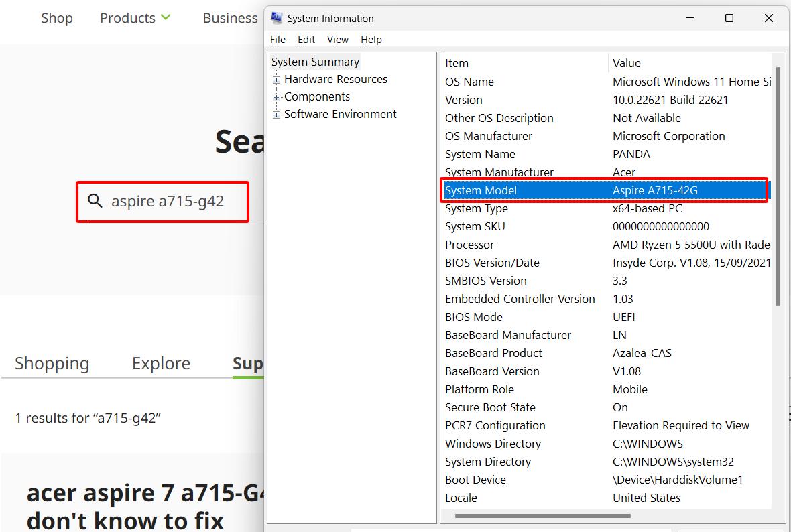Click the horizontal scrollbar in details pane

click(x=542, y=515)
